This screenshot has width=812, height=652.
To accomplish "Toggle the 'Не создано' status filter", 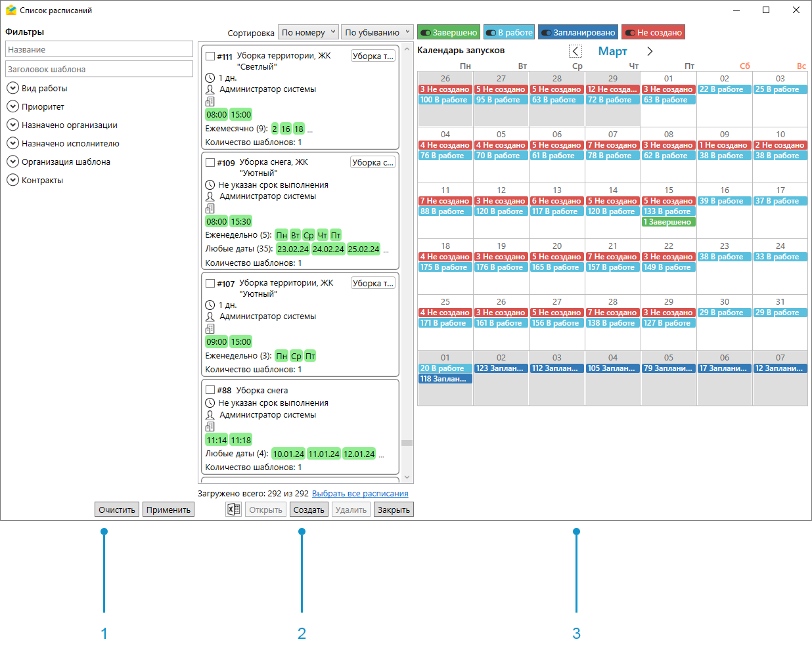I will 653,32.
